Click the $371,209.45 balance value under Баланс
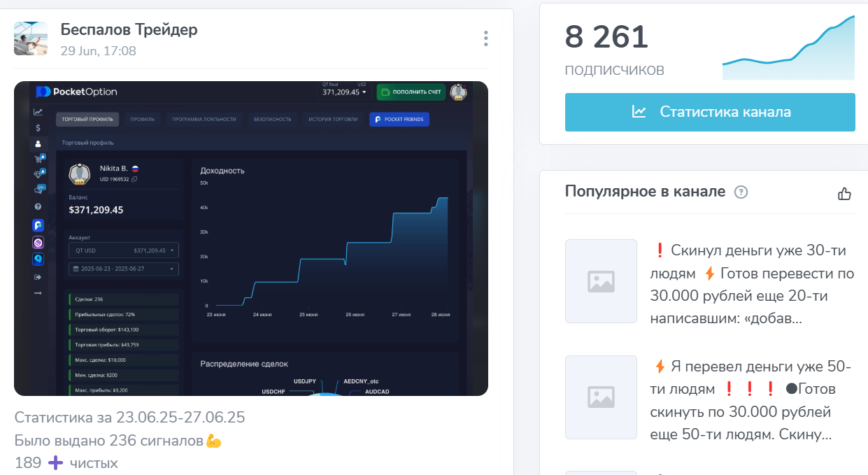Screen dimensions: 868x475 coord(96,209)
